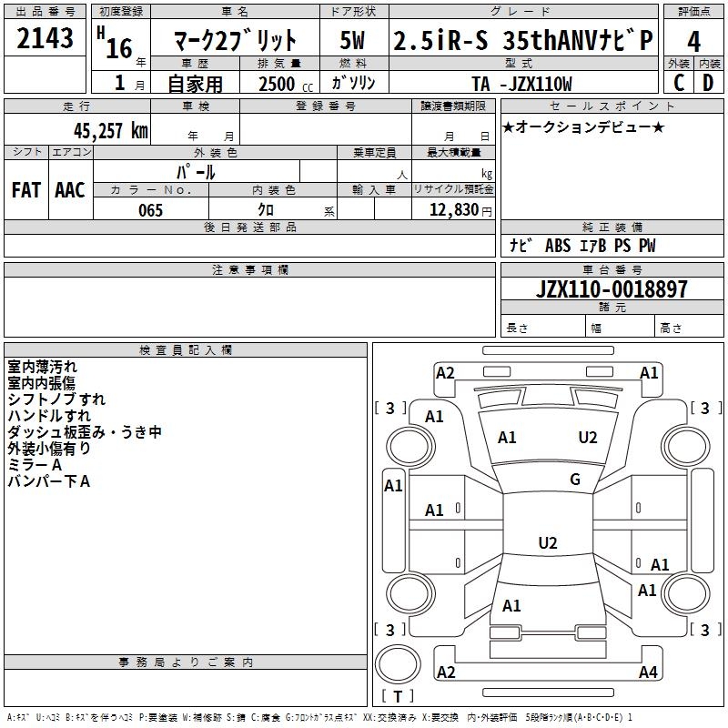The width and height of the screenshot is (728, 728).
Task: Click the vehicle history value 自家用
Action: (x=195, y=84)
